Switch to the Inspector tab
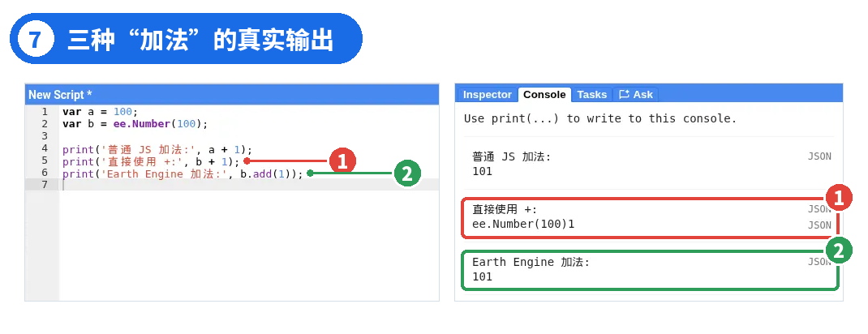The height and width of the screenshot is (334, 868). [x=488, y=95]
